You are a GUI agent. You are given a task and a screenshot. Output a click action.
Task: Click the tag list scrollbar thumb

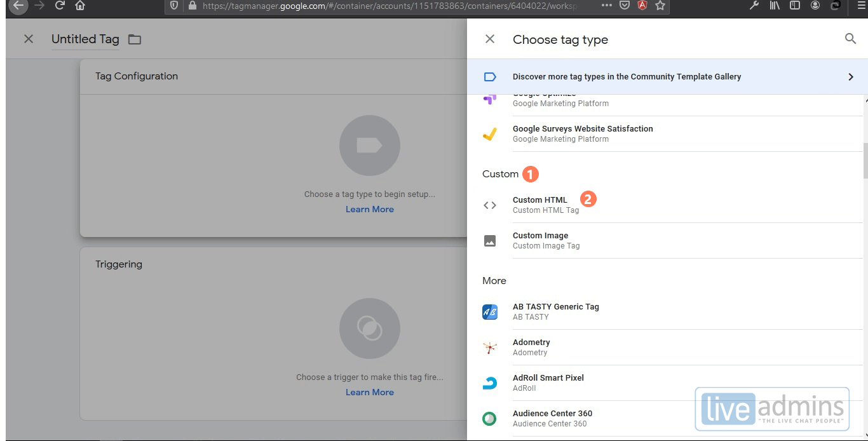tap(865, 160)
